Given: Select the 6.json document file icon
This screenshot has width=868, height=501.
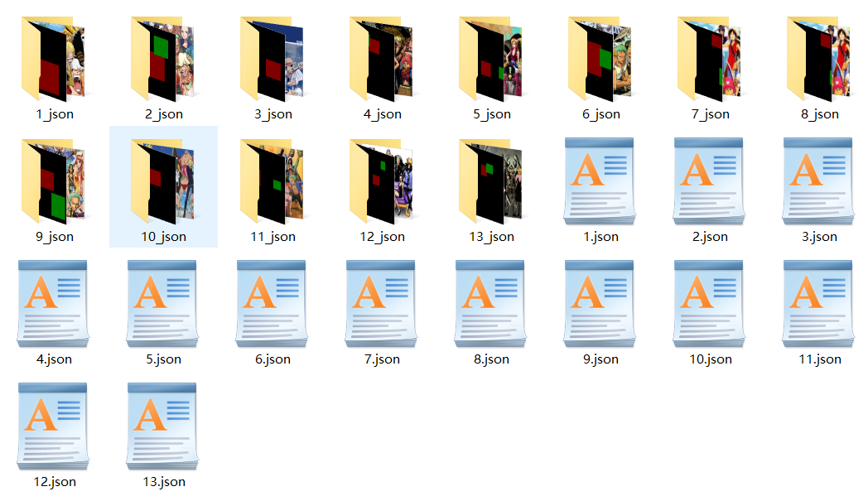Looking at the screenshot, I should (x=272, y=304).
